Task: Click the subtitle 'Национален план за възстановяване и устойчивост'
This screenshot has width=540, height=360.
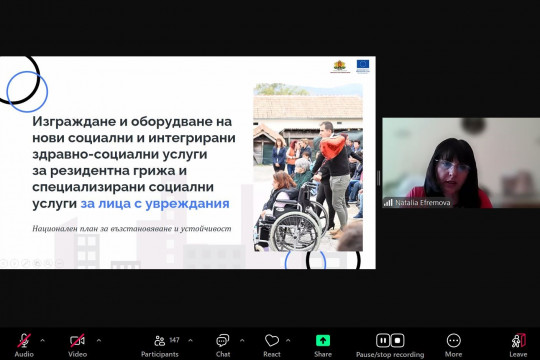Action: 132,228
